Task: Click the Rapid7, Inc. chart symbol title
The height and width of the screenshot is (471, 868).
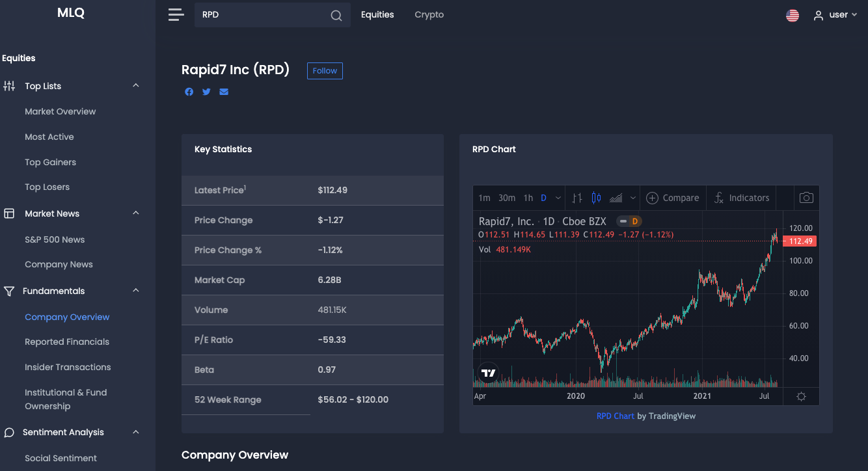Action: click(506, 221)
